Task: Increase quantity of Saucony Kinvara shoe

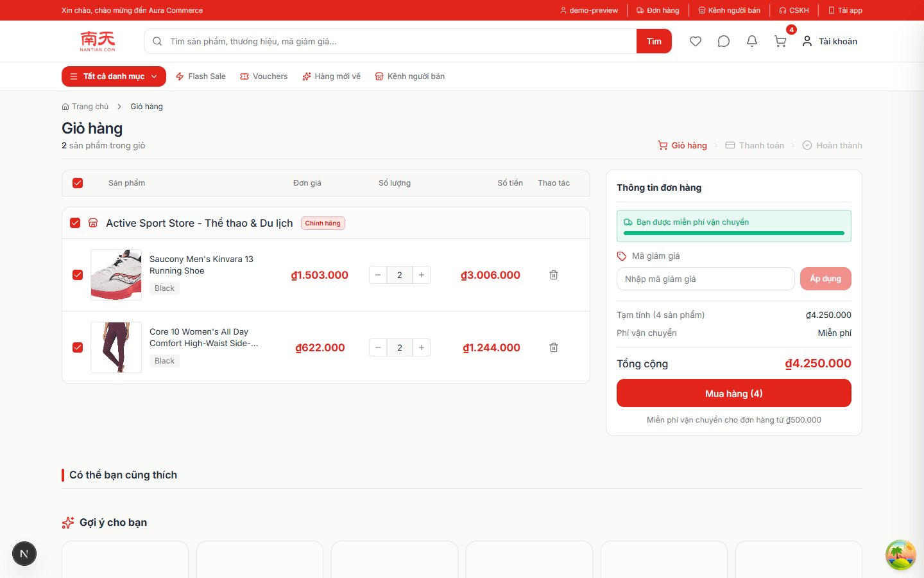Action: coord(422,275)
